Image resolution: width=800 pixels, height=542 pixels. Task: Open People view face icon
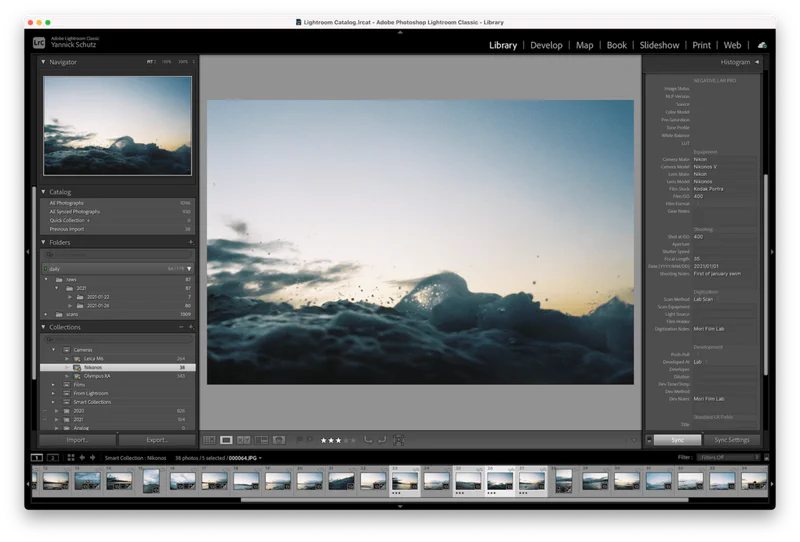click(x=279, y=440)
